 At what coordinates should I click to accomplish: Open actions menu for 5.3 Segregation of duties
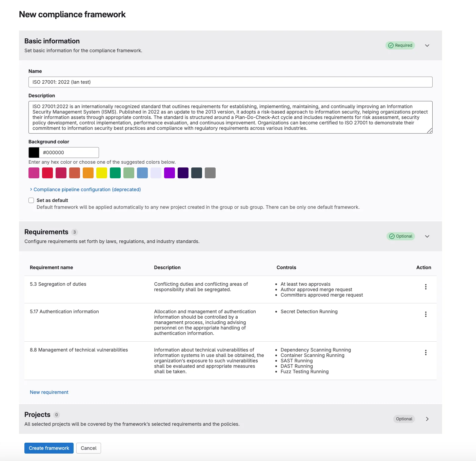coord(425,286)
